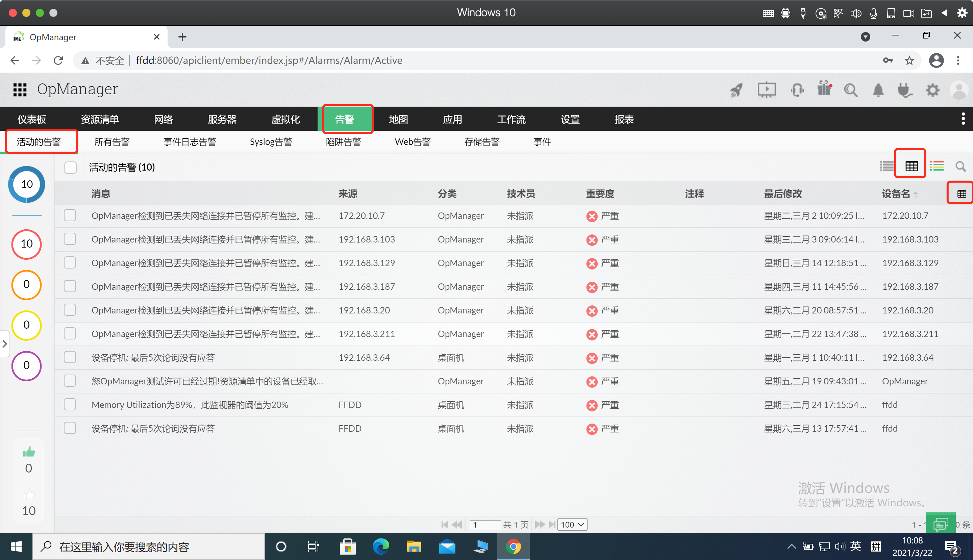Click the browser address bar URL
973x560 pixels.
[269, 60]
